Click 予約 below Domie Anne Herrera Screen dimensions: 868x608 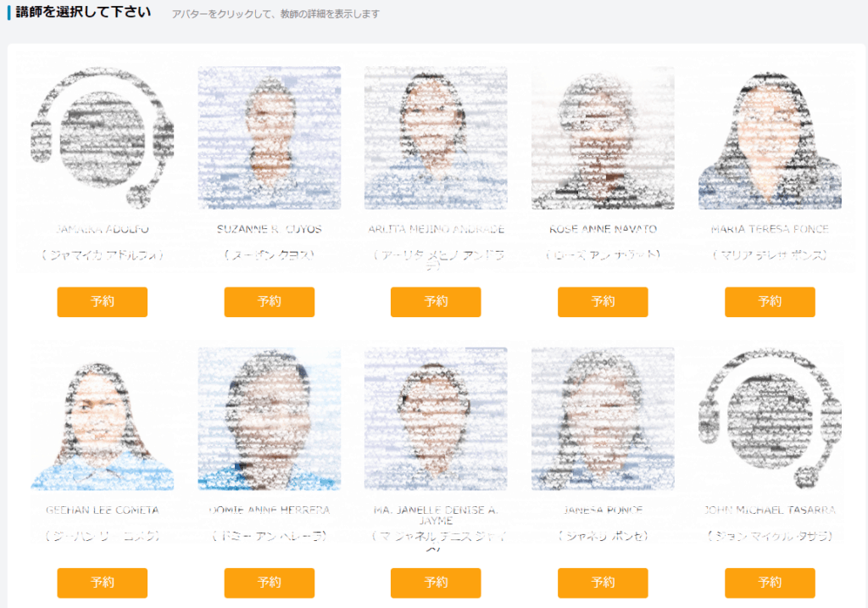270,583
